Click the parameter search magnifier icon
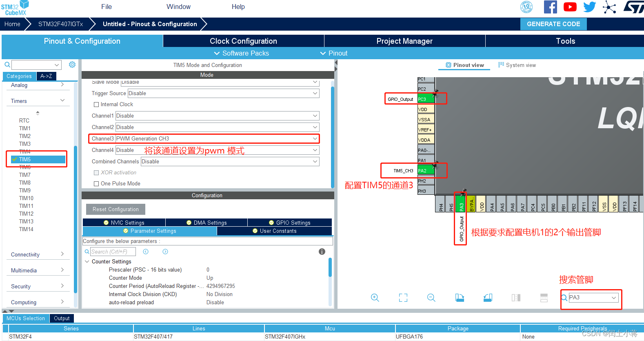This screenshot has height=341, width=644. (87, 252)
